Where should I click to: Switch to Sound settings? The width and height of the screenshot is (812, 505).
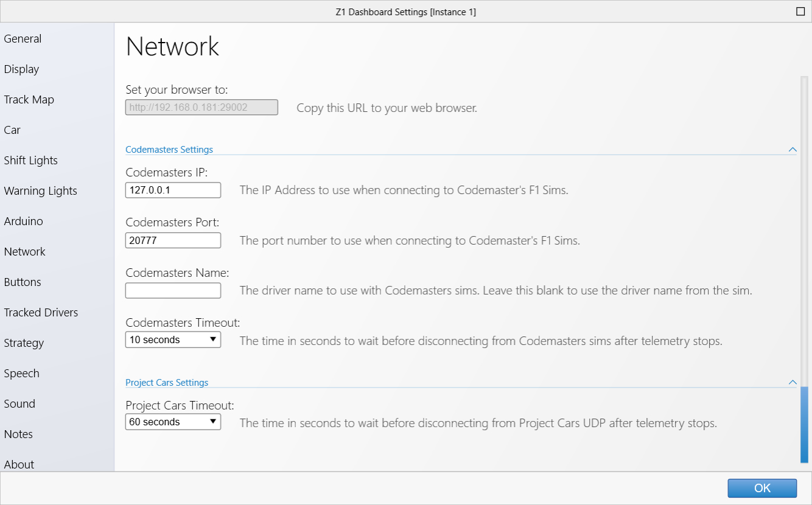(19, 404)
